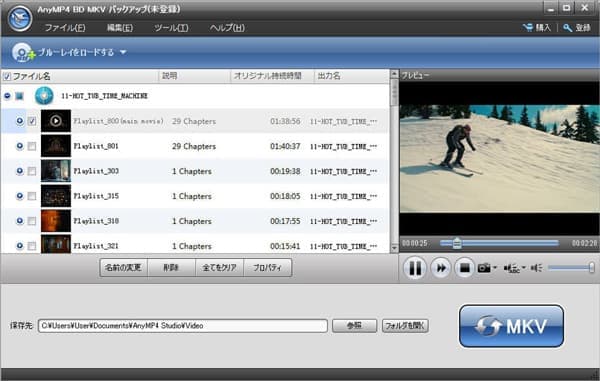600x381 pixels.
Task: Click the 登録 key register link
Action: pyautogui.click(x=577, y=28)
